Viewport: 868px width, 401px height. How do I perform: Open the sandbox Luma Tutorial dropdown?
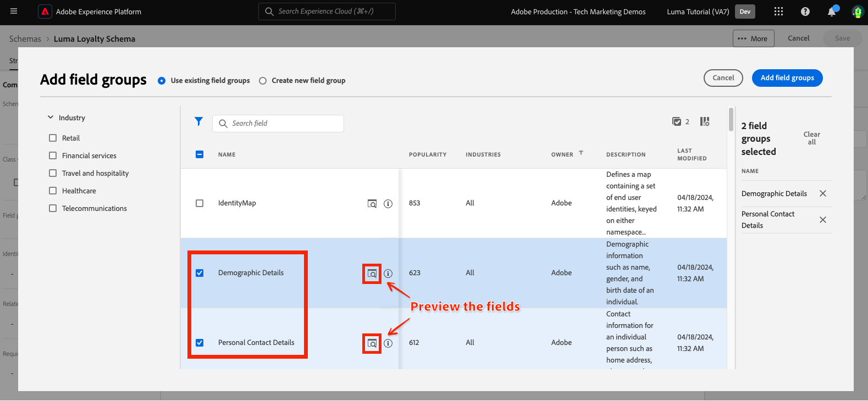(x=698, y=12)
